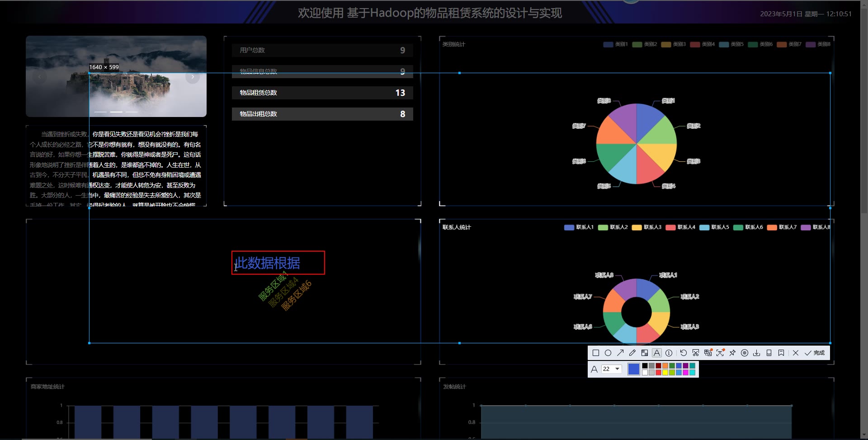
Task: Click the 联系人统计 panel title
Action: pyautogui.click(x=457, y=227)
